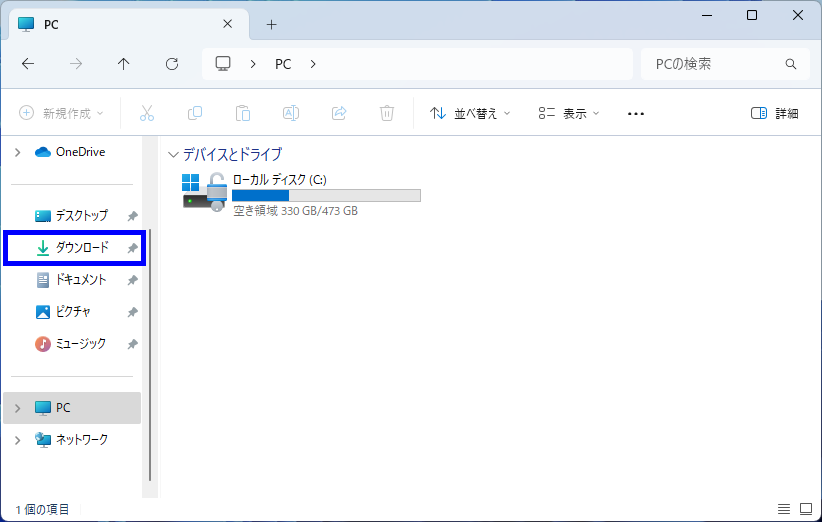Open the 並べ替え sort dropdown
The width and height of the screenshot is (822, 522).
[x=470, y=114]
